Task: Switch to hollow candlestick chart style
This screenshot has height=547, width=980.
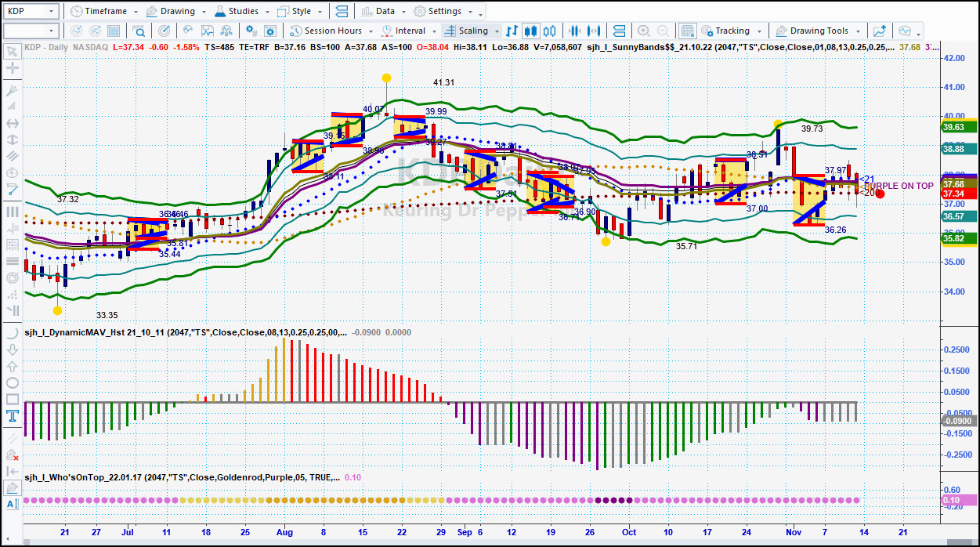Action: (548, 31)
